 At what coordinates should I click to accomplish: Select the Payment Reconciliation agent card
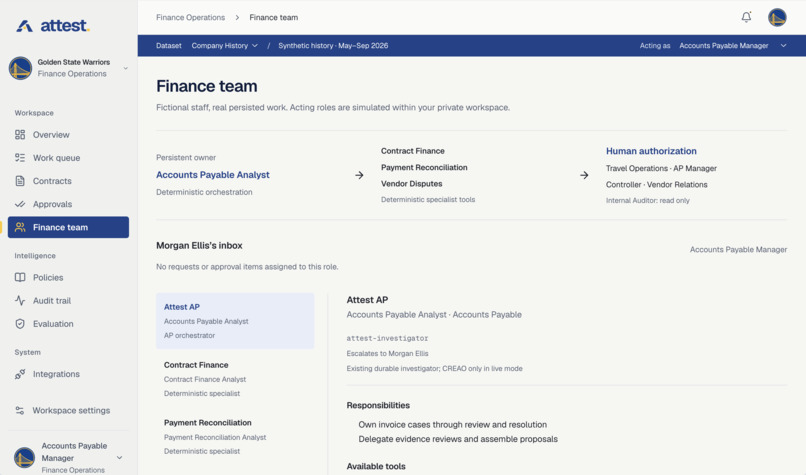(x=235, y=437)
